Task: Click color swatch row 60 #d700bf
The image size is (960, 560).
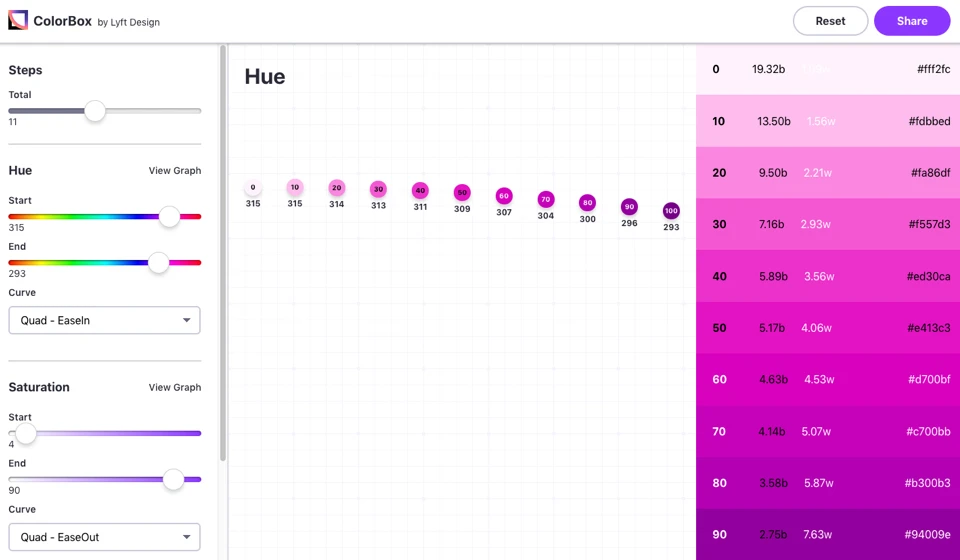Action: 828,379
